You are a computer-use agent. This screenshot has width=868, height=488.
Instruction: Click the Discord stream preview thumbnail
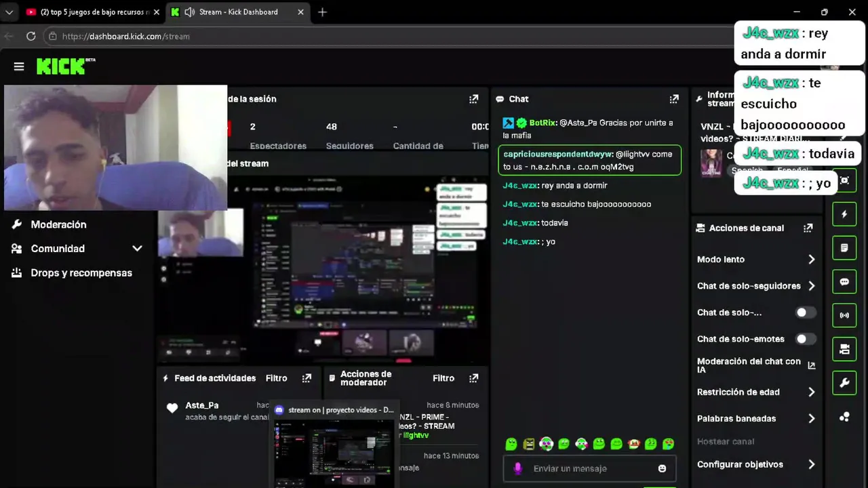click(x=333, y=452)
